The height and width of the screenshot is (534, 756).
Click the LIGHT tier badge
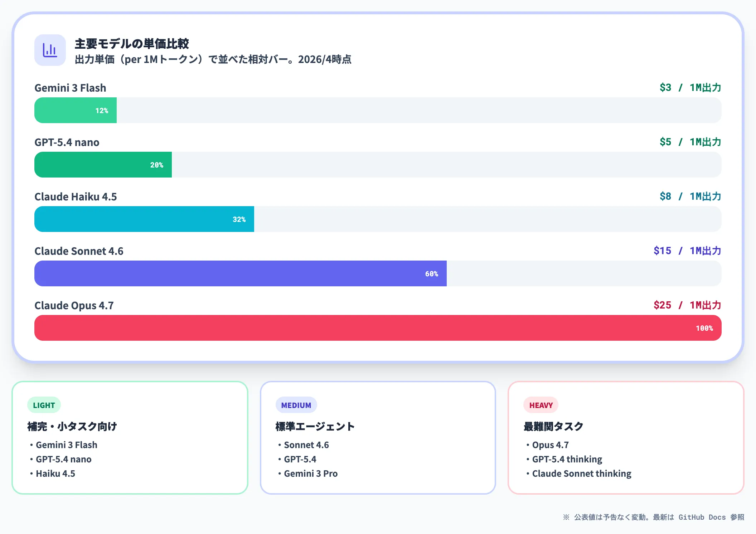coord(44,405)
